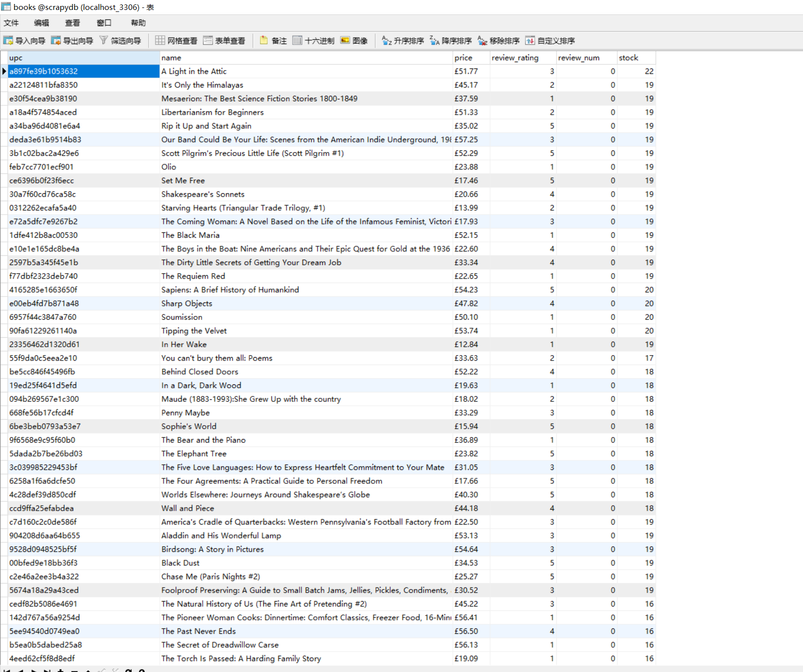803x672 pixels.
Task: Click the 'Behind Closed Doors' cell
Action: [306, 372]
